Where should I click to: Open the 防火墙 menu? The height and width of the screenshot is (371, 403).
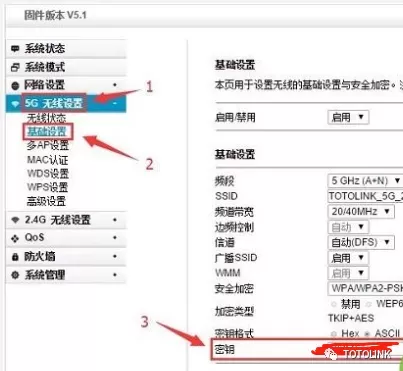(66, 257)
